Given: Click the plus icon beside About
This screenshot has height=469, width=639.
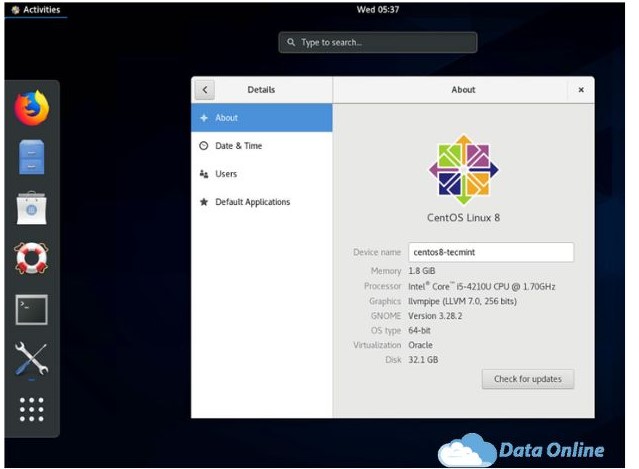Looking at the screenshot, I should tap(204, 118).
